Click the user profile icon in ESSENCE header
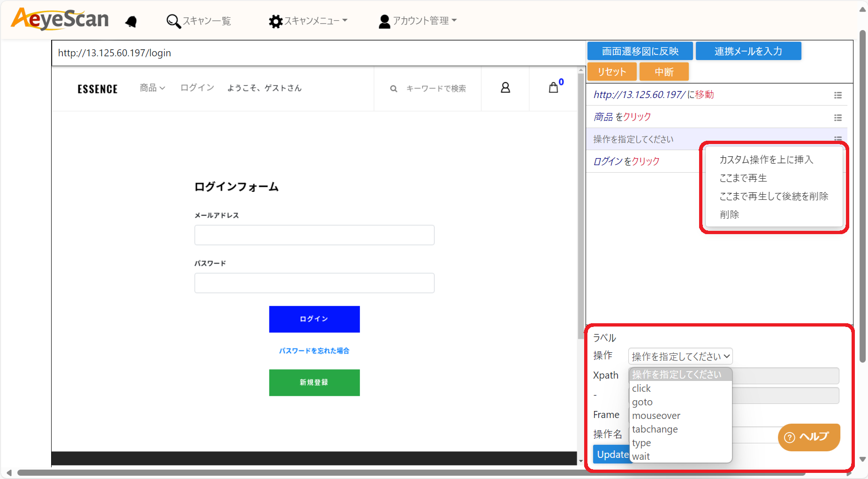 coord(505,88)
